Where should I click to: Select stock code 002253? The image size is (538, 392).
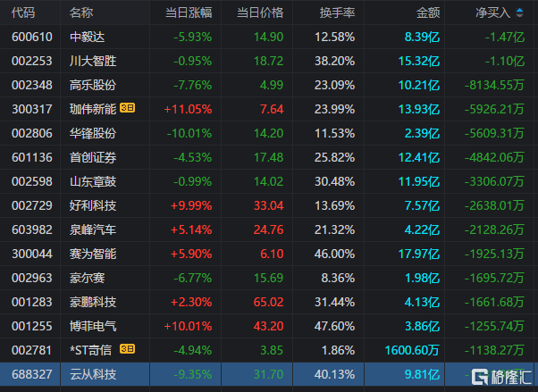click(x=32, y=61)
